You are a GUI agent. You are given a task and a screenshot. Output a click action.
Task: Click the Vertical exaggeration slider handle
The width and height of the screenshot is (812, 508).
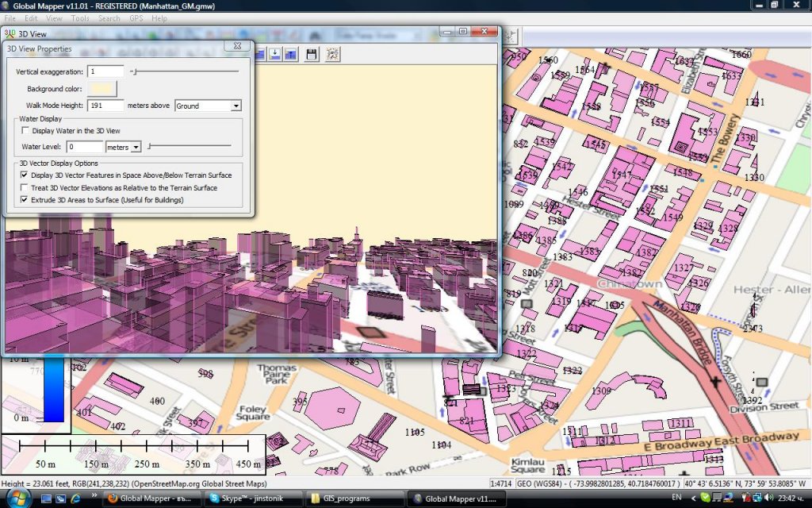click(x=135, y=71)
